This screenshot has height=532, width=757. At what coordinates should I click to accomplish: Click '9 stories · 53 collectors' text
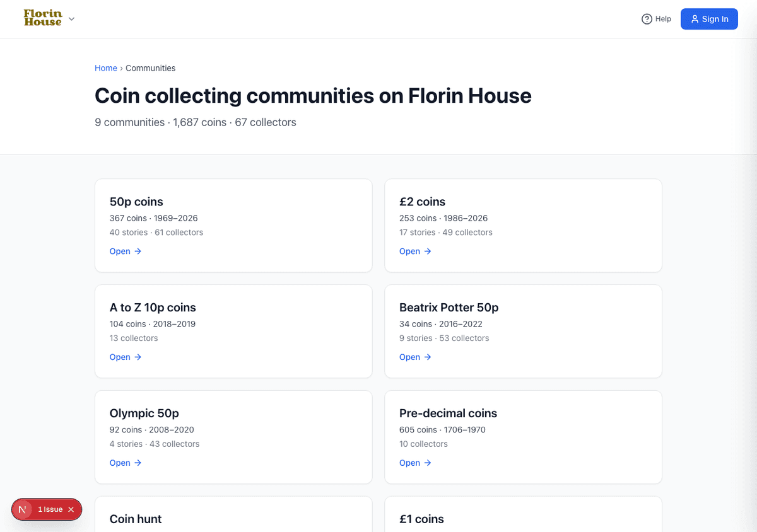click(x=444, y=338)
